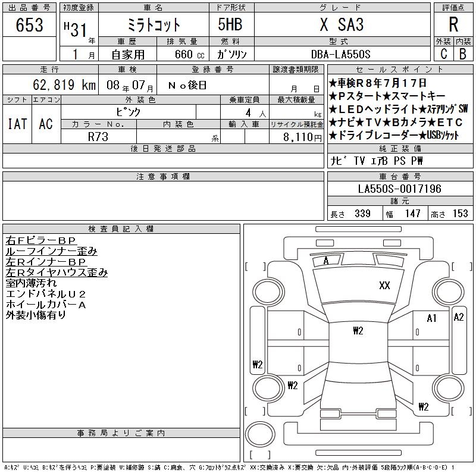Select the height value 153
The width and height of the screenshot is (476, 476).
[x=460, y=214]
